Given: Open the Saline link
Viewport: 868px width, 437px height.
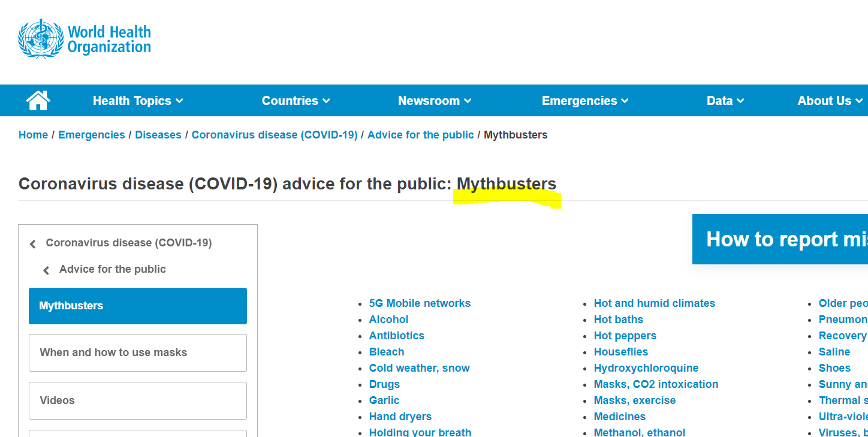Looking at the screenshot, I should point(834,352).
